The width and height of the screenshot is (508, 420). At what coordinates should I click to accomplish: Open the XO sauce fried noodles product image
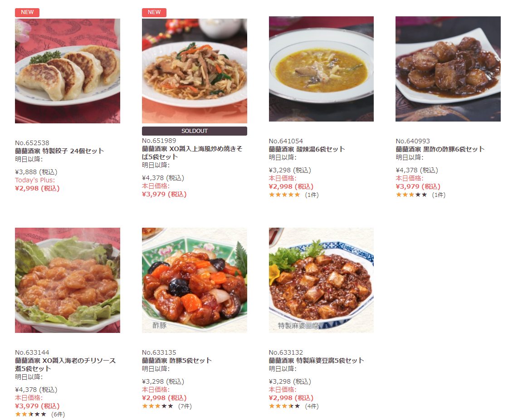[x=195, y=71]
